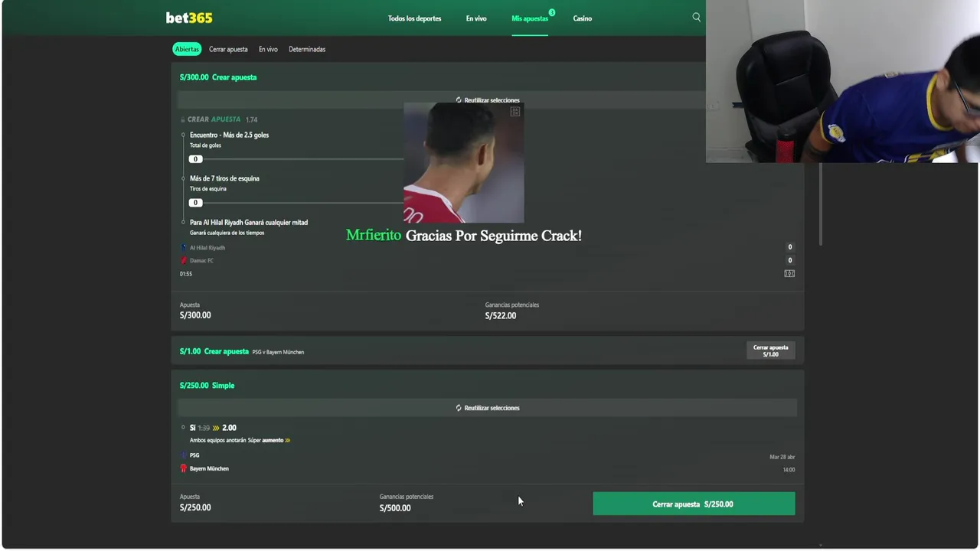
Task: Open Todos los deportes menu
Action: (414, 18)
